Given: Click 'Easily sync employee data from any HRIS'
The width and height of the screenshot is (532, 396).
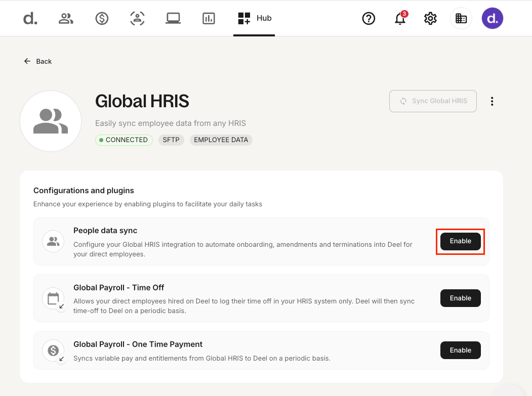Looking at the screenshot, I should [x=170, y=123].
